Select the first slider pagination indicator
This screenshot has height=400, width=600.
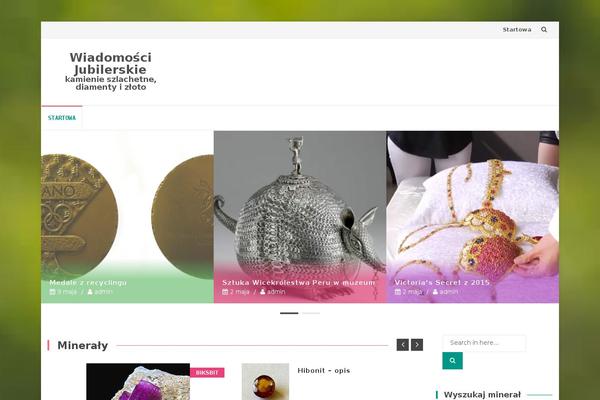[x=289, y=313]
